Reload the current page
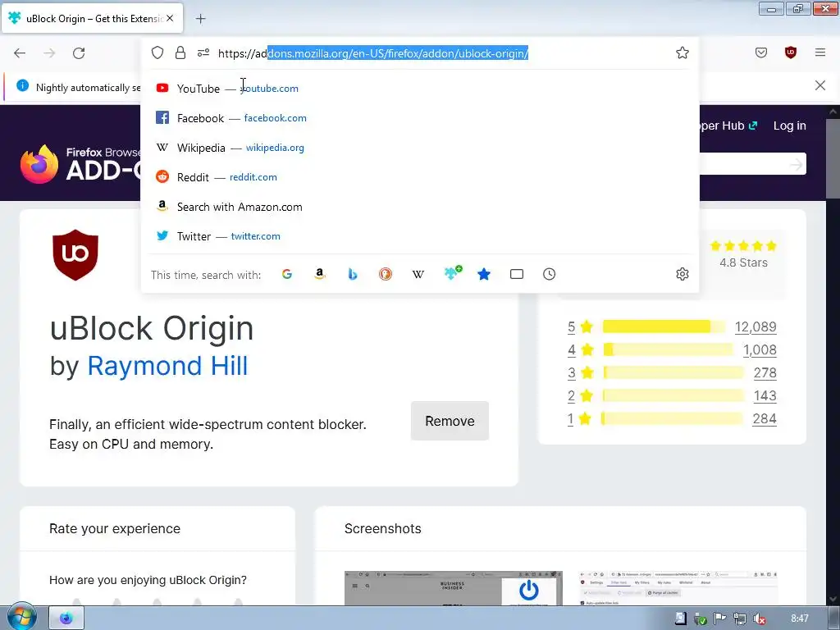 click(79, 53)
